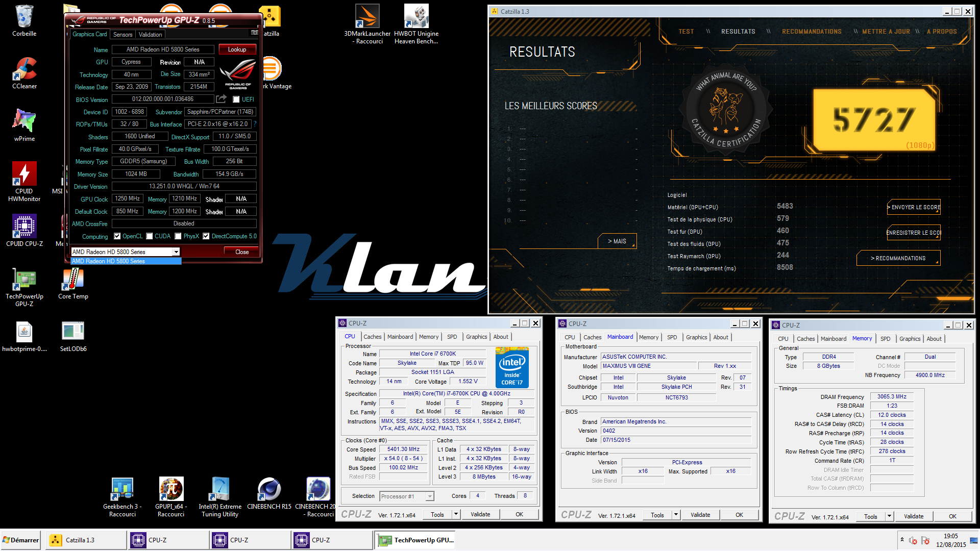
Task: Toggle the OpenCL checkbox
Action: tap(117, 236)
